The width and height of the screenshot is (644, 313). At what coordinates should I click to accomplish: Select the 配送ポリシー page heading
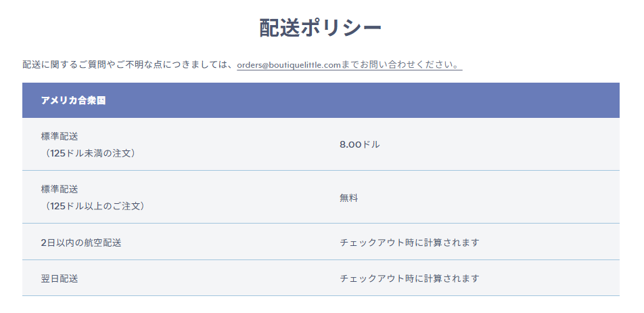tap(321, 28)
